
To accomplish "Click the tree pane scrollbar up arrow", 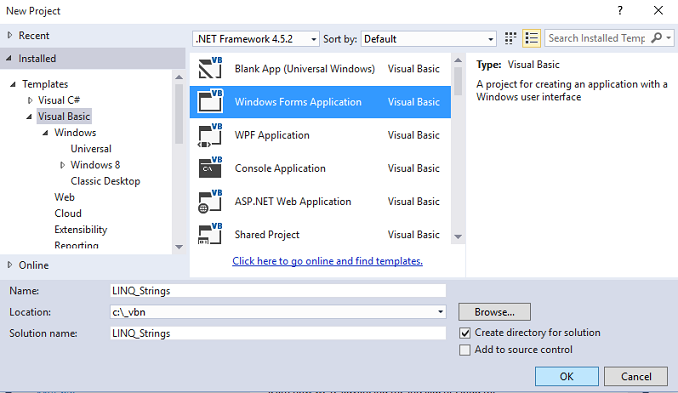I will tap(179, 77).
